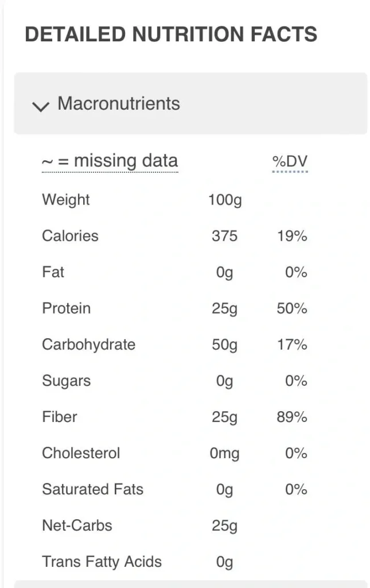The image size is (370, 588).
Task: Click the Macronutrients section header
Action: point(118,104)
